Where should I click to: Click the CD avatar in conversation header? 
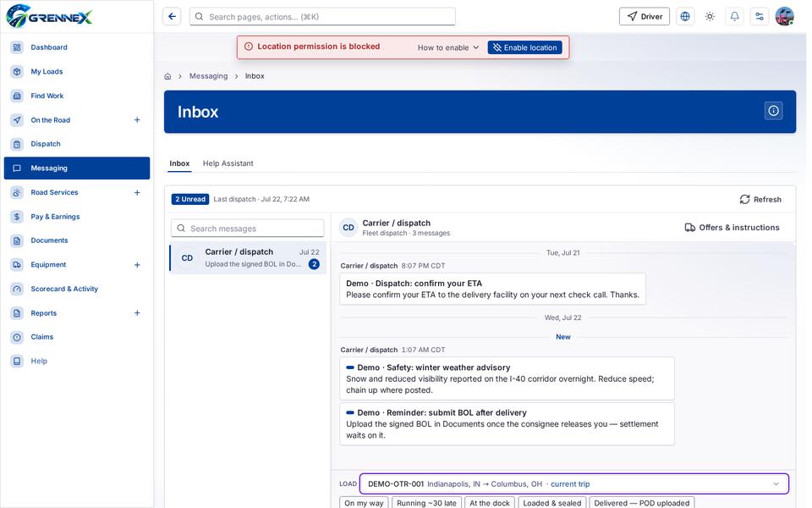click(x=348, y=228)
